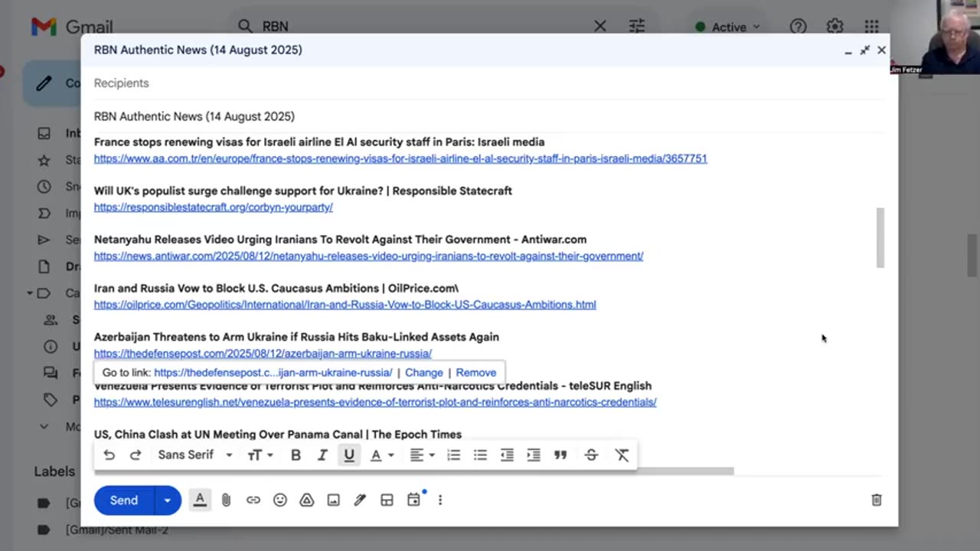Toggle the formatting options bar

click(200, 500)
